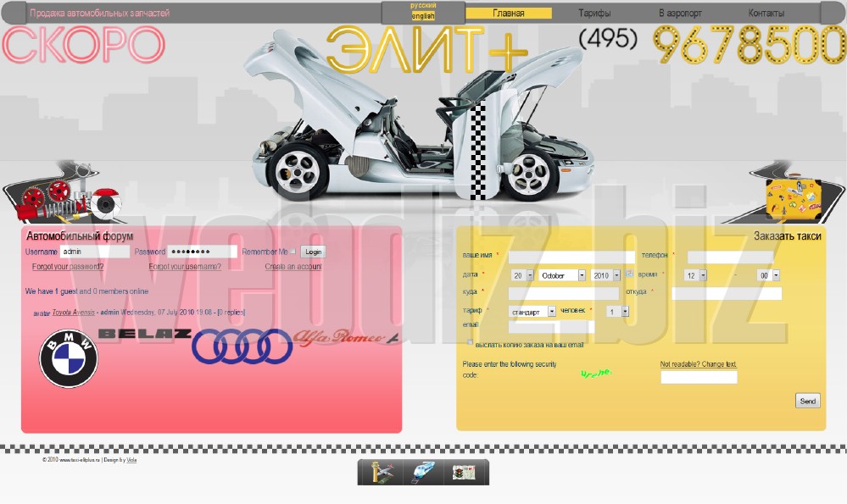This screenshot has width=847, height=504.
Task: Open the year dropdown showing 2010
Action: point(605,275)
